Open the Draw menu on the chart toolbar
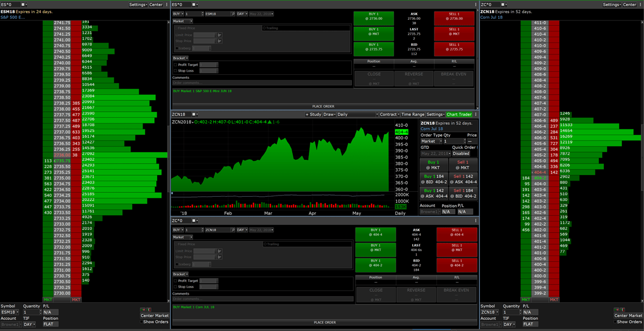644x331 pixels. (x=329, y=115)
